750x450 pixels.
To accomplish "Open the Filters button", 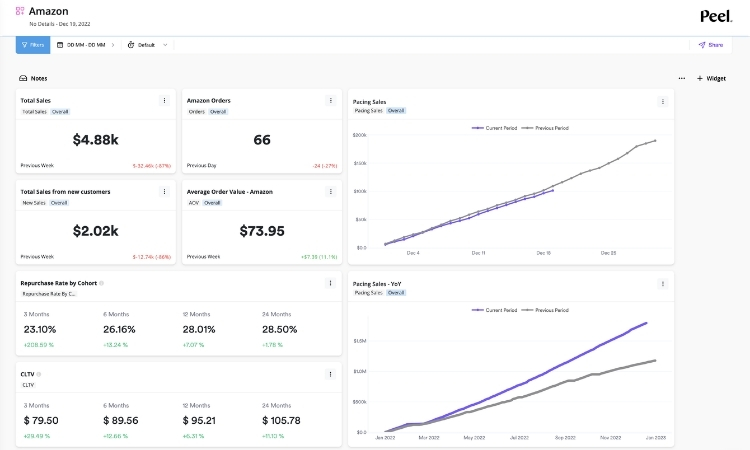I will 33,45.
